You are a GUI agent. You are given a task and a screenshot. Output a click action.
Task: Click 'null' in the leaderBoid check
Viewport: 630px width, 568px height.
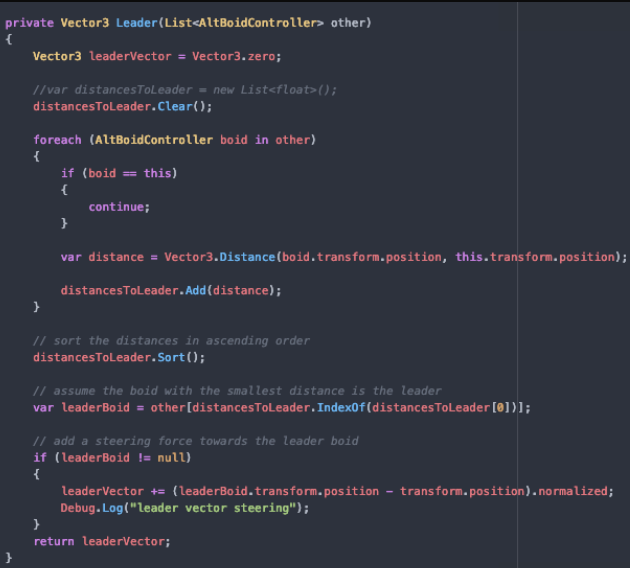(x=171, y=458)
